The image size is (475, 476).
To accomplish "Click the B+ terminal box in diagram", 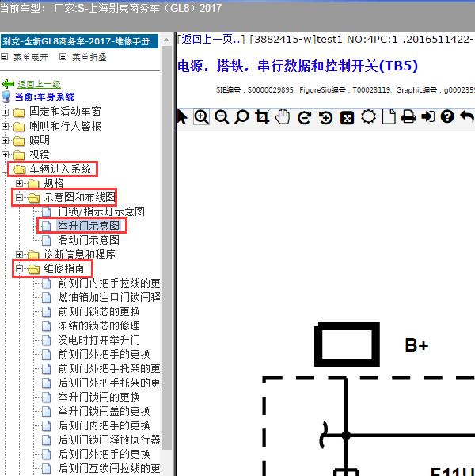I will [347, 345].
